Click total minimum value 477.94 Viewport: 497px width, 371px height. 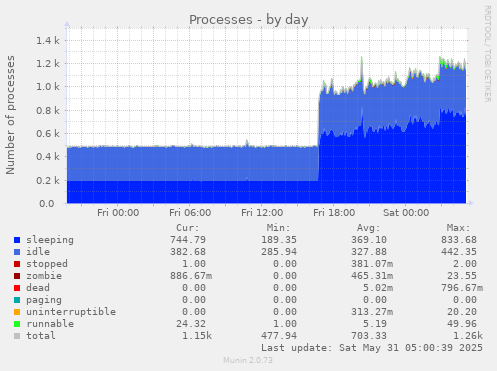(x=279, y=336)
